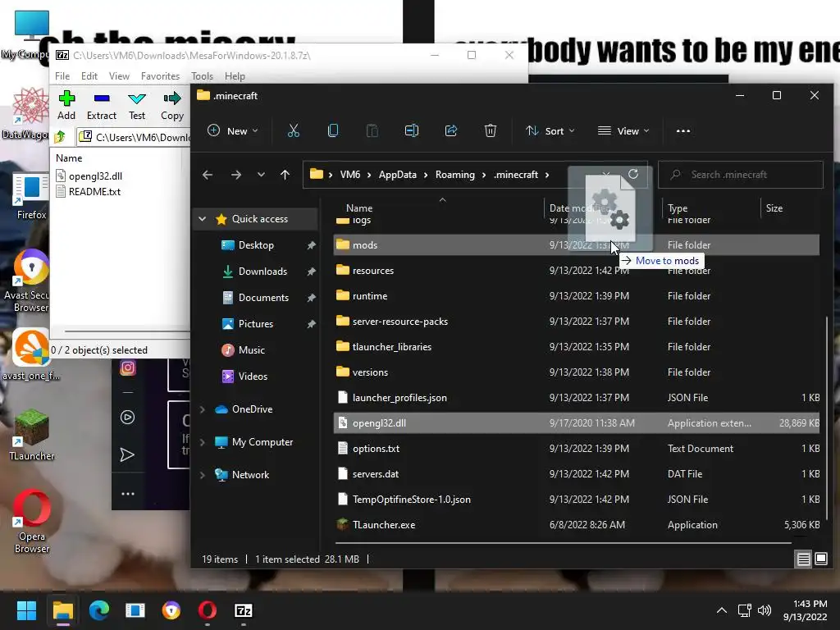The image size is (840, 630).
Task: Select Downloads in Quick access
Action: click(262, 271)
